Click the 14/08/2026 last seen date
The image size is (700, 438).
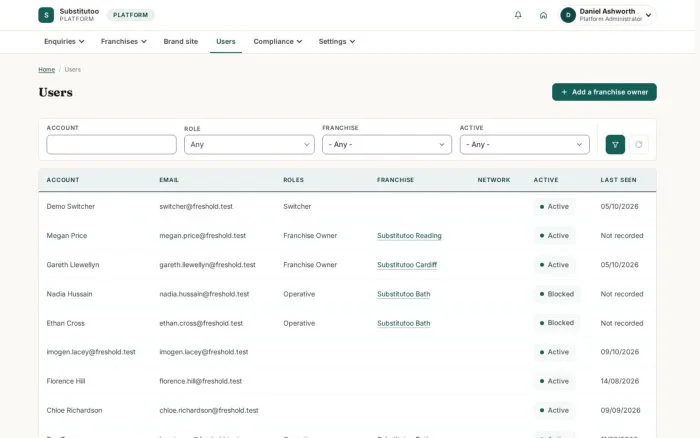click(x=620, y=381)
